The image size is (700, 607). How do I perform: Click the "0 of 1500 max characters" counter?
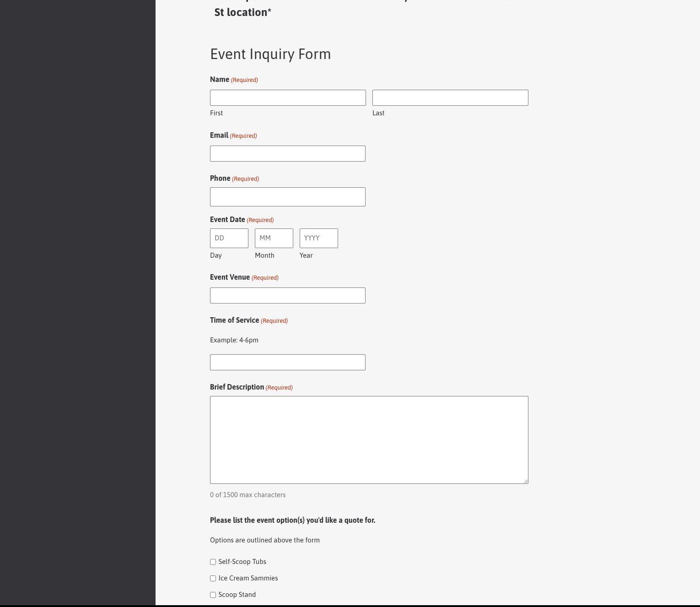(x=248, y=494)
